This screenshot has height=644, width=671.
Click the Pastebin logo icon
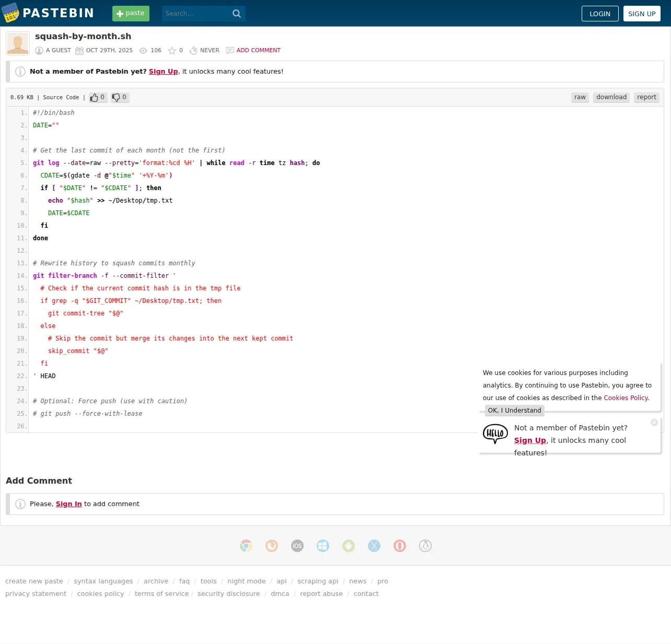click(x=10, y=13)
